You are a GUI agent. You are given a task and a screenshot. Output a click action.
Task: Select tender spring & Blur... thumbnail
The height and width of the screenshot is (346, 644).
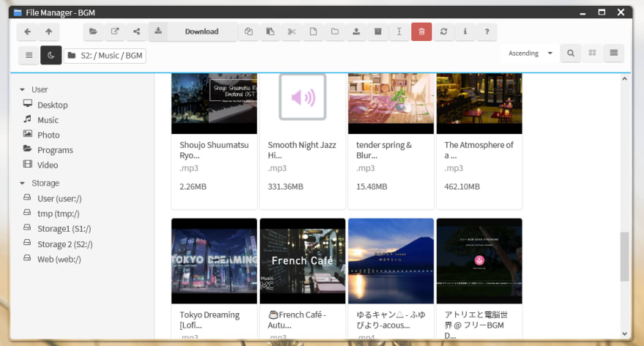coord(391,103)
